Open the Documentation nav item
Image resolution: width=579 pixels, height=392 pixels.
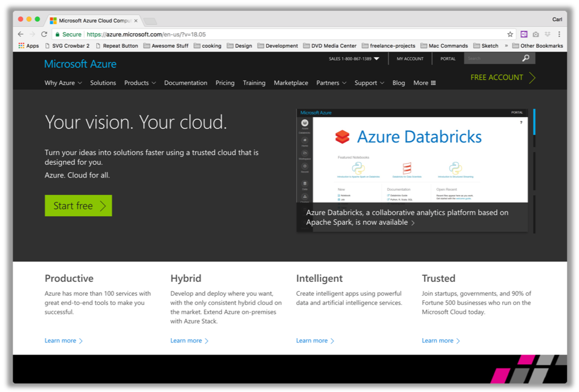click(186, 83)
